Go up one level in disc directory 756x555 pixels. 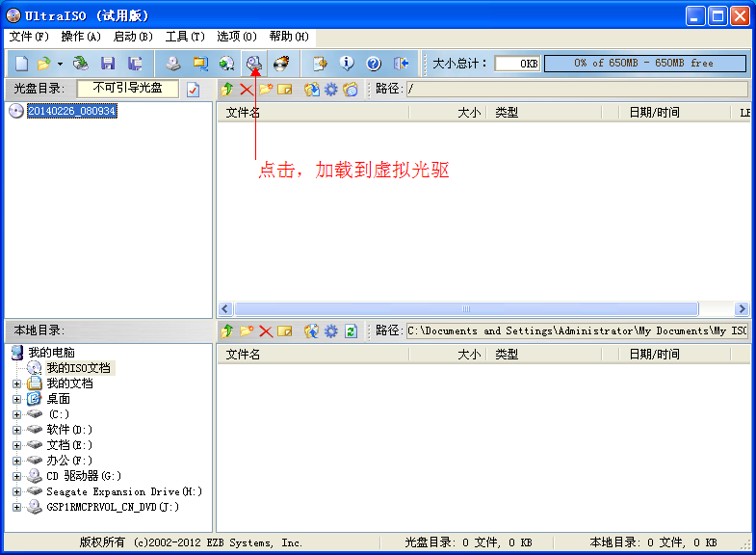click(x=227, y=90)
